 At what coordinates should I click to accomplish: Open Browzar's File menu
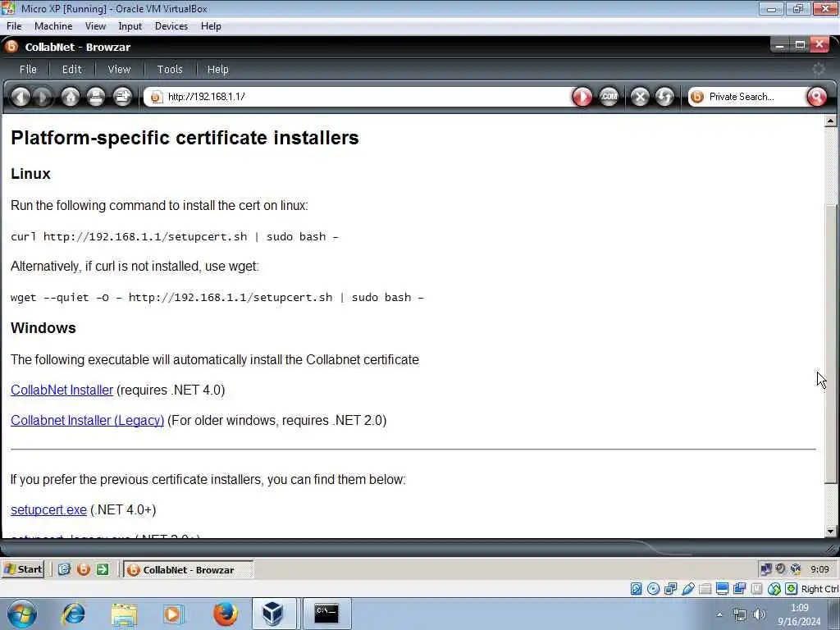pyautogui.click(x=28, y=69)
